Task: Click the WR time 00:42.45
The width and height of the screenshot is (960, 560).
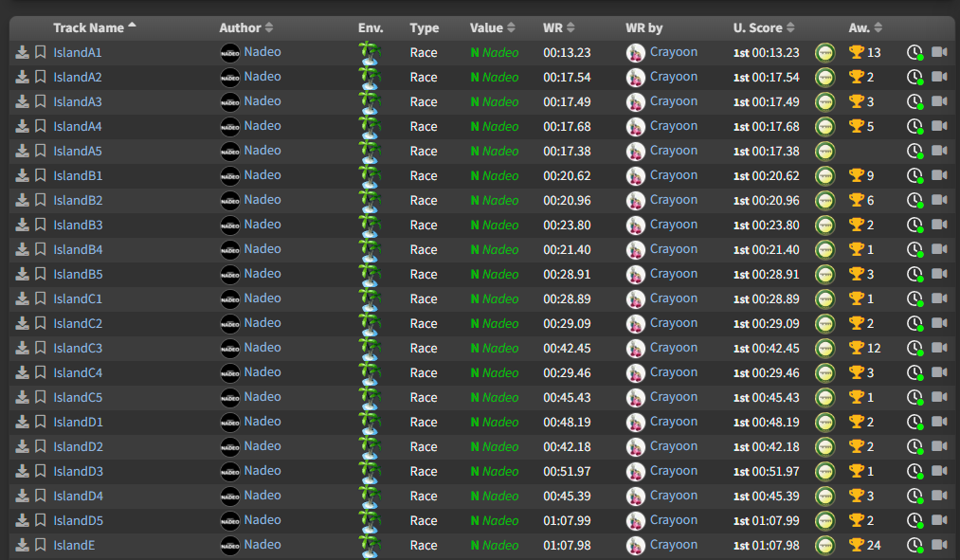Action: pos(567,349)
